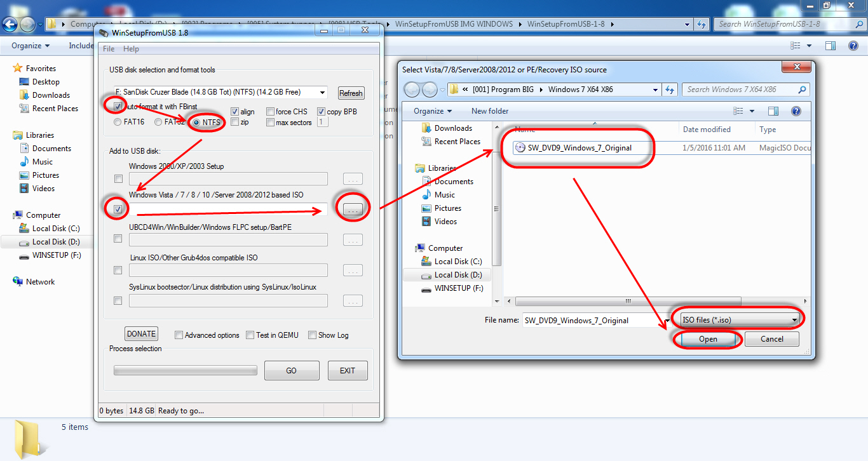868x461 pixels.
Task: Check the 'Test in QEMU' checkbox
Action: point(250,335)
